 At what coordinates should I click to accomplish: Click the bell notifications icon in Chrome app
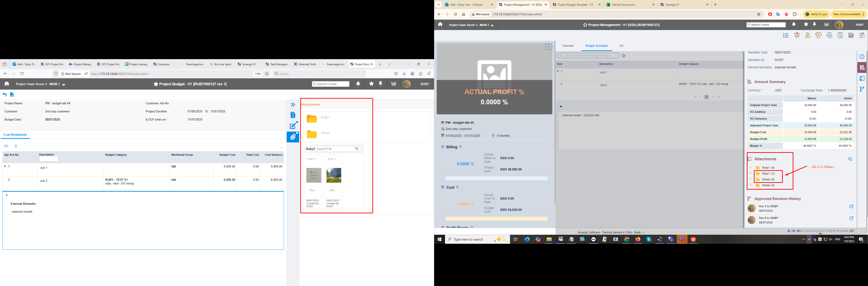[x=794, y=25]
